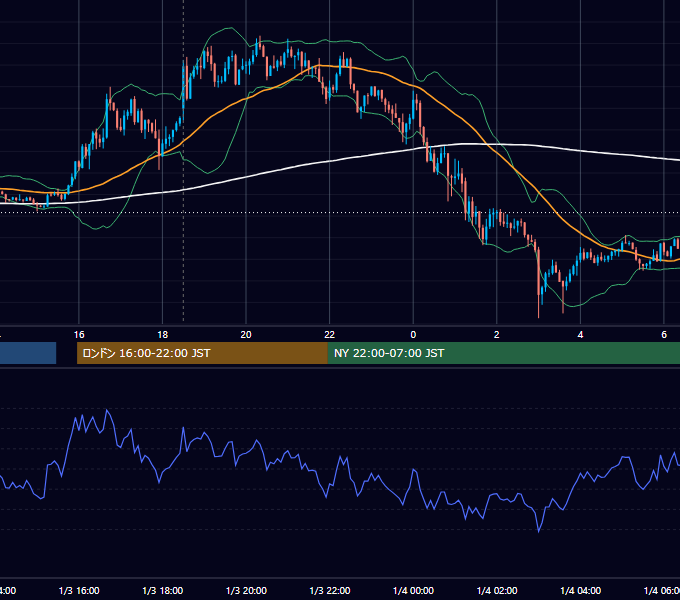Click the 1/4 04:00 date label
Viewport: 680px width, 600px height.
click(x=581, y=590)
